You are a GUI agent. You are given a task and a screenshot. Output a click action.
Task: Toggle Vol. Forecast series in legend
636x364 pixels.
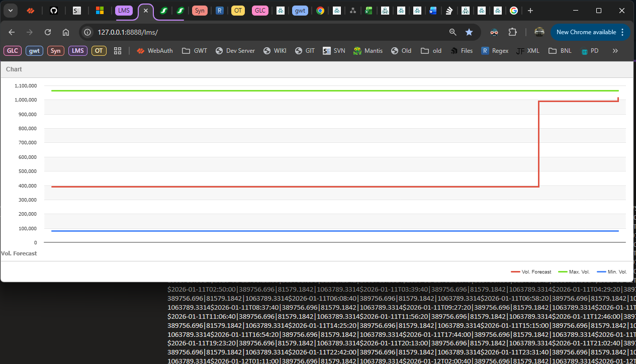pyautogui.click(x=531, y=272)
